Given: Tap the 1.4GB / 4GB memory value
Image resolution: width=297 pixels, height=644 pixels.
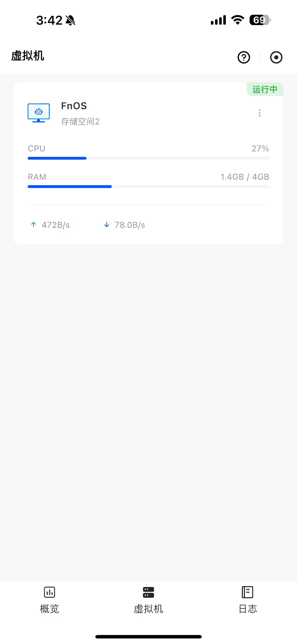Looking at the screenshot, I should pyautogui.click(x=245, y=177).
